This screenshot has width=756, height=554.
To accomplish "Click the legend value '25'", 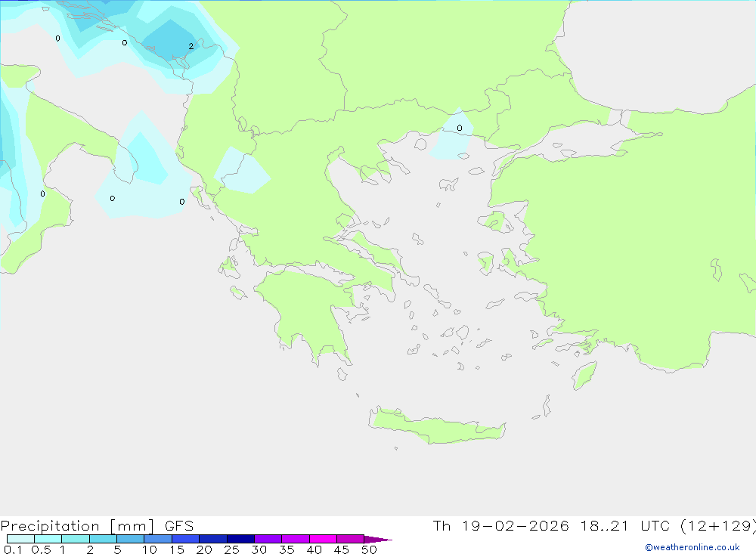I will point(231,549).
